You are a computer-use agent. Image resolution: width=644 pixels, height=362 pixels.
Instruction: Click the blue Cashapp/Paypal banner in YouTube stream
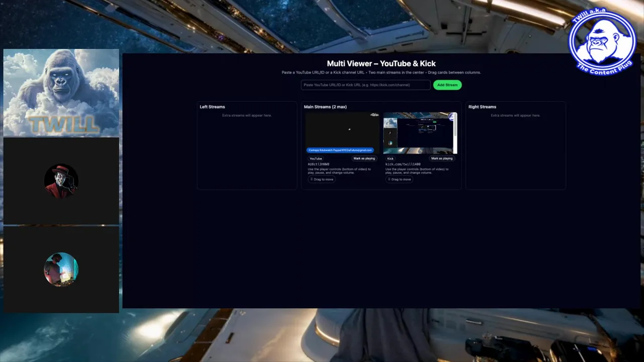point(340,150)
